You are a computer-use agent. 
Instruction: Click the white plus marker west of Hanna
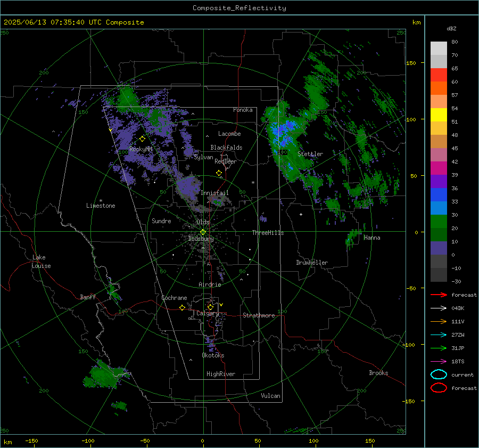[x=301, y=214]
